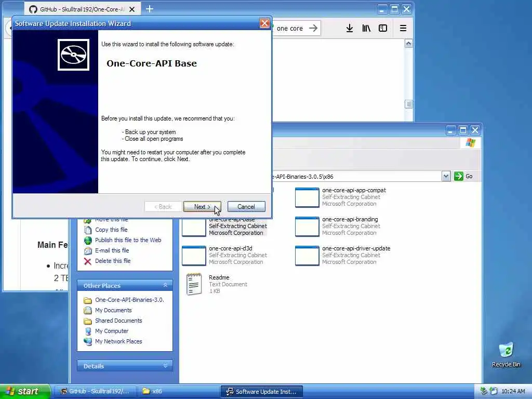Click the Readme file name
Image resolution: width=532 pixels, height=399 pixels.
pos(219,277)
